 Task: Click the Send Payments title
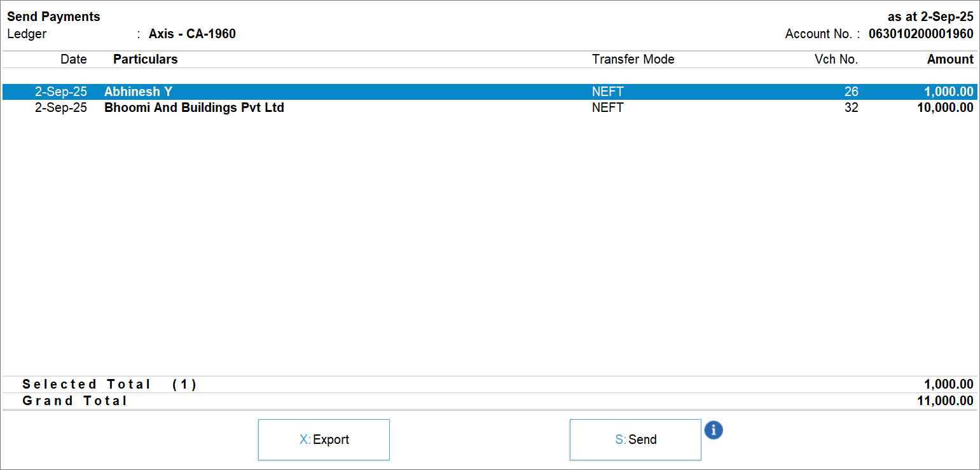(53, 17)
